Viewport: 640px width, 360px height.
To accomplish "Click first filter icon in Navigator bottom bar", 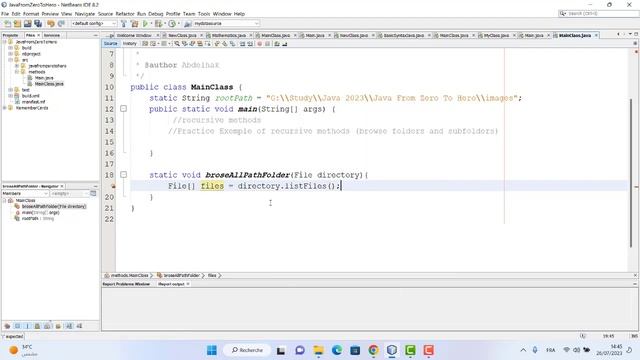I will (x=7, y=326).
